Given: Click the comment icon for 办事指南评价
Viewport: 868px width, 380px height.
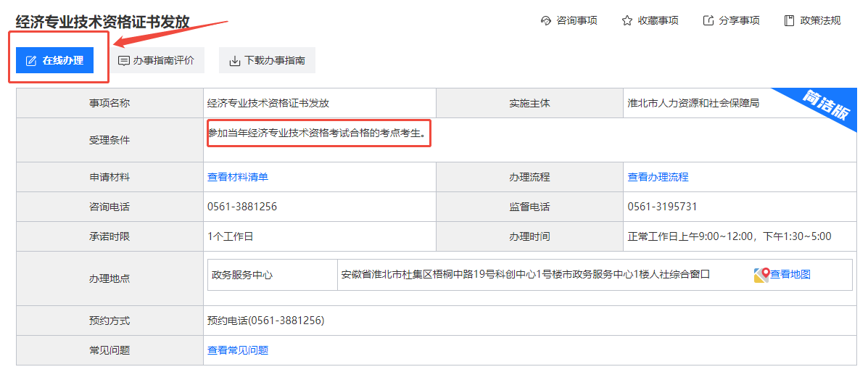Looking at the screenshot, I should [x=124, y=61].
